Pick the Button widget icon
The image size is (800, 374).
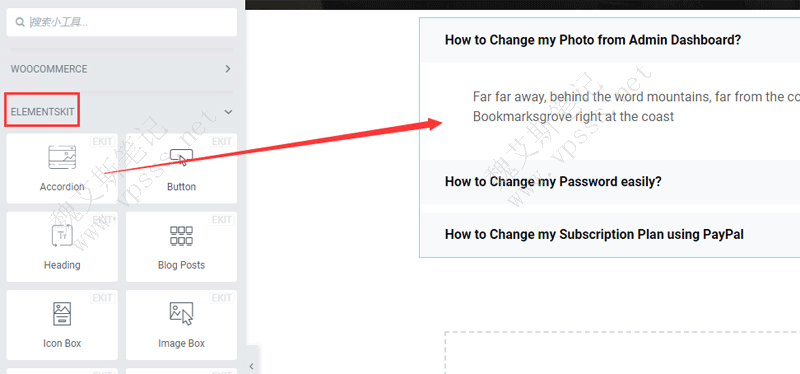click(x=181, y=157)
